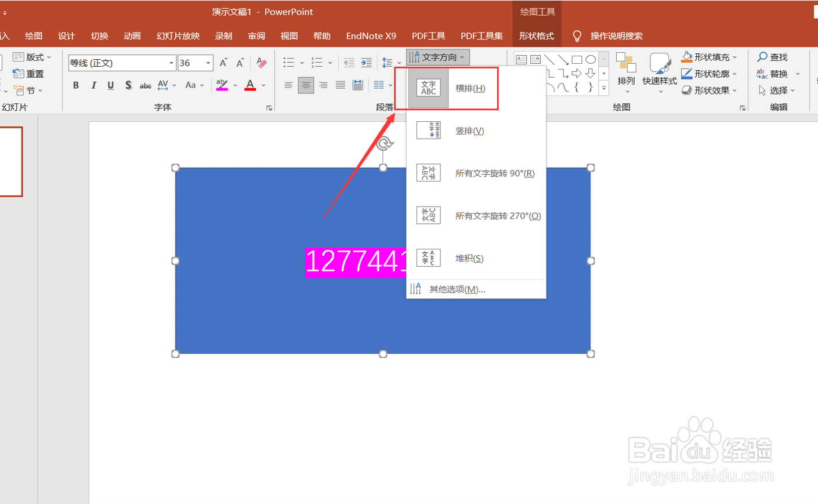This screenshot has width=818, height=504.
Task: Switch to the Design tab
Action: tap(66, 36)
